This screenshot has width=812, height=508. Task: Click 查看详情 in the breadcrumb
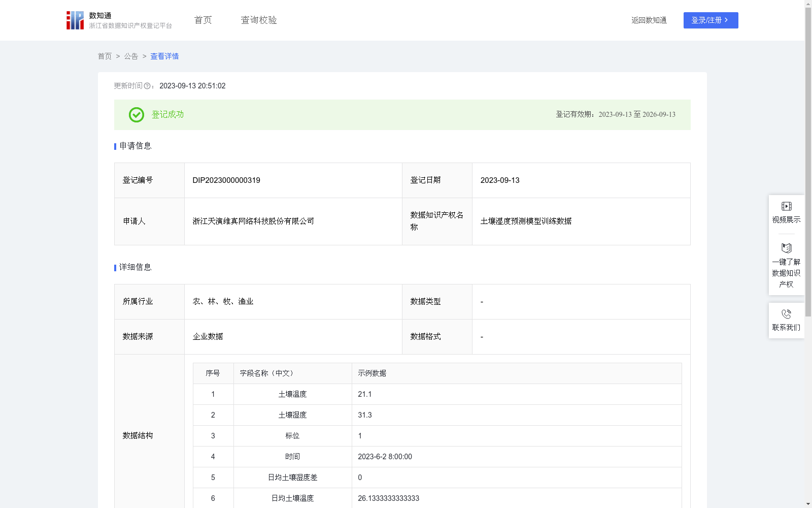pyautogui.click(x=164, y=56)
